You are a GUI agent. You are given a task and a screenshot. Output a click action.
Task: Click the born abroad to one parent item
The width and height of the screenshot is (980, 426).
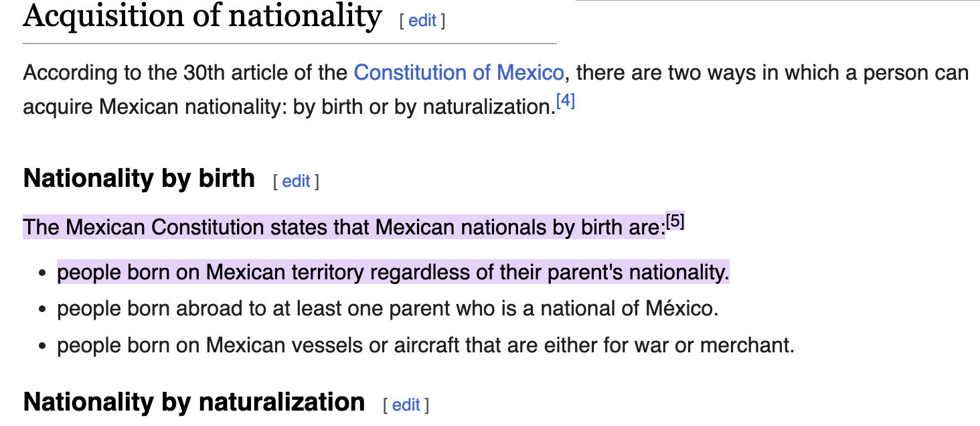[x=388, y=309]
